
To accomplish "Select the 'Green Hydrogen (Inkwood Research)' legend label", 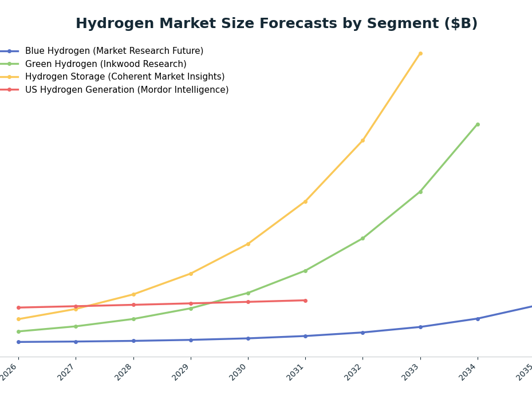I will pyautogui.click(x=106, y=64).
